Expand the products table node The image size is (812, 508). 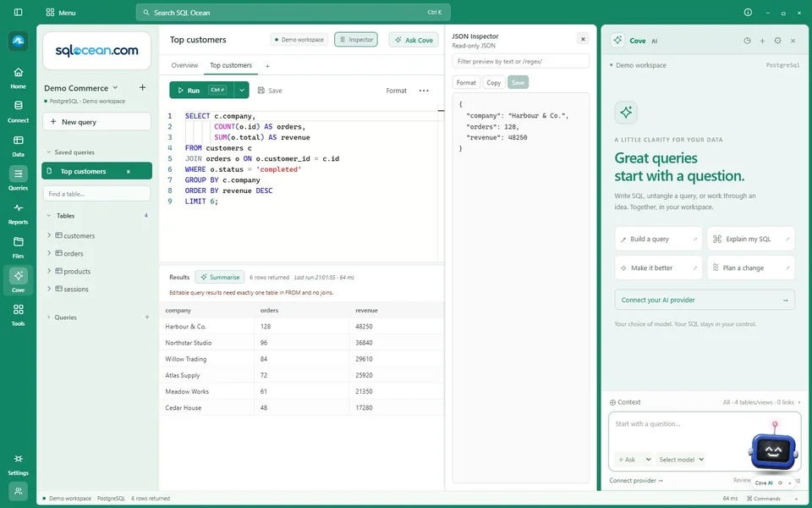point(49,271)
